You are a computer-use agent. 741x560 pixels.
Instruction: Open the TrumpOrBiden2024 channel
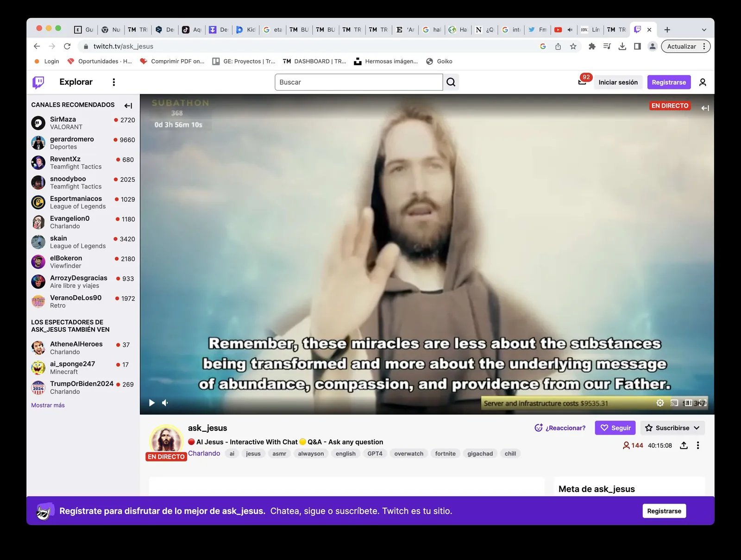pos(83,387)
